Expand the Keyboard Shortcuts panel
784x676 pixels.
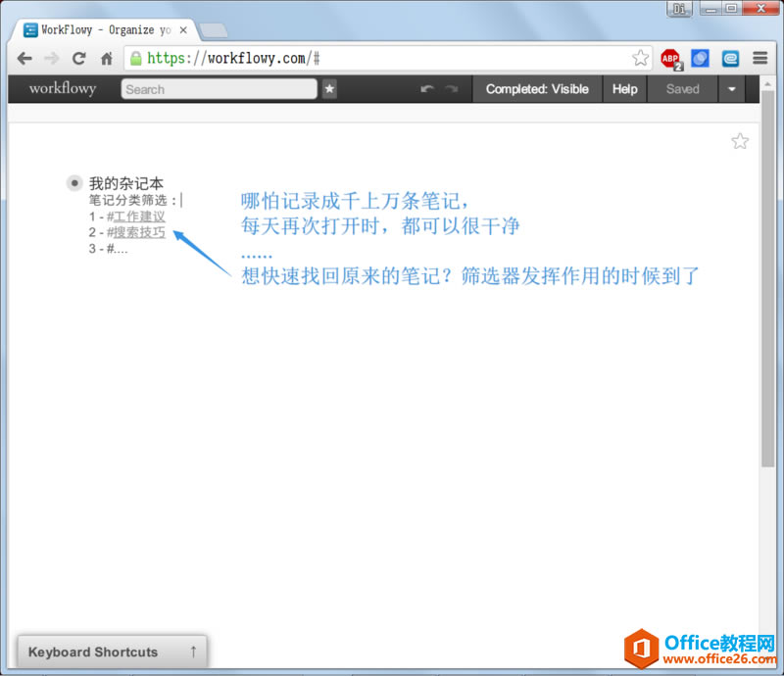(x=111, y=652)
